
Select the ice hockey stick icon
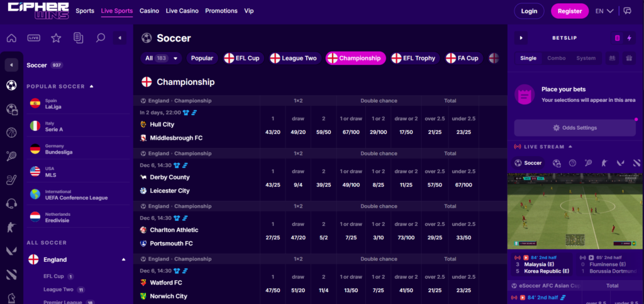(11, 180)
